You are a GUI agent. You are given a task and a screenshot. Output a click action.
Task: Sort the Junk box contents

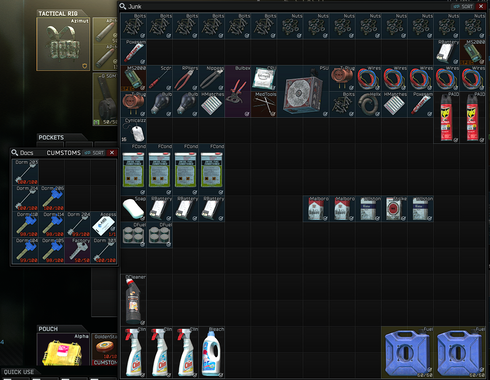(x=463, y=6)
